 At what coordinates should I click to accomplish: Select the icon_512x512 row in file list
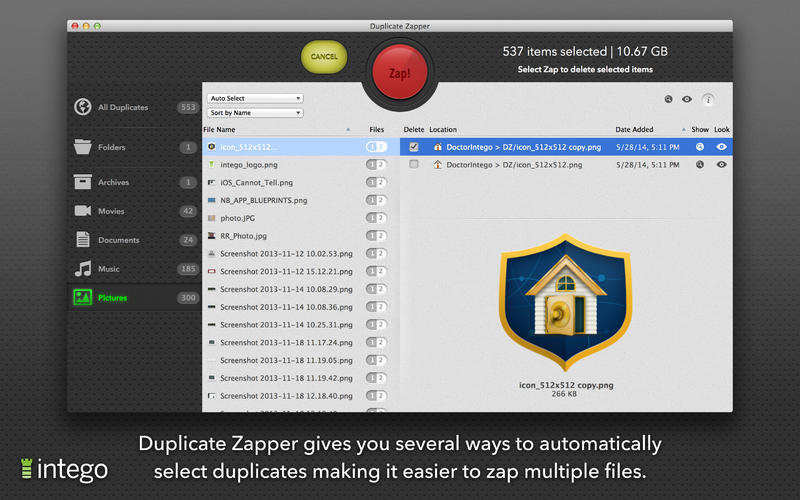point(301,147)
